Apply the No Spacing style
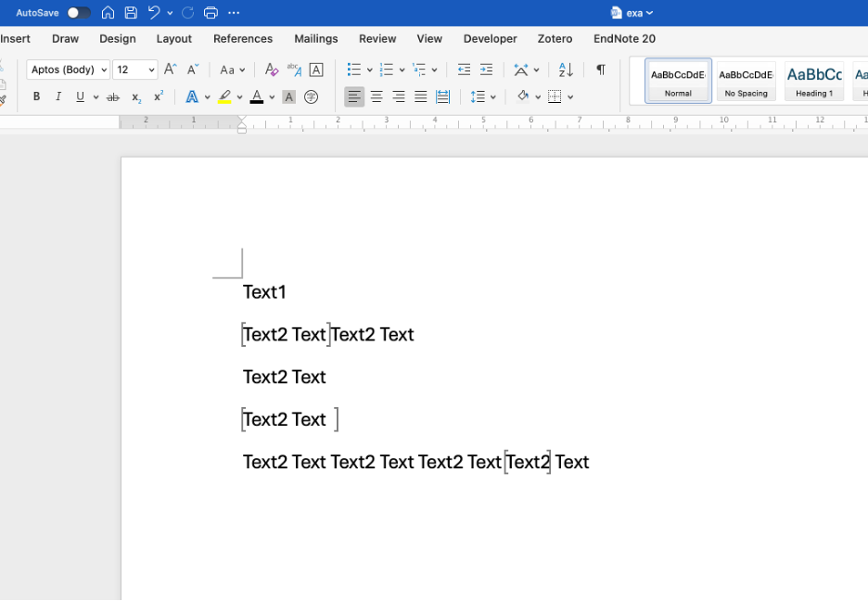This screenshot has height=601, width=868. point(746,81)
